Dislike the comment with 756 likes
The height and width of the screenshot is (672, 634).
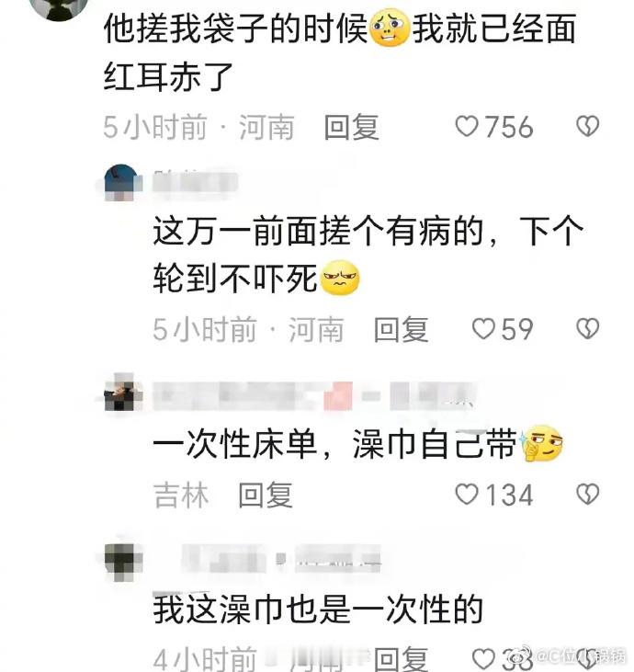(587, 127)
